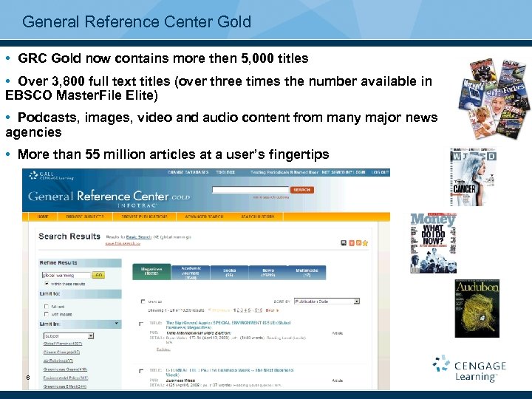Screen dimensions: 532x399
Task: Filter by Air Pollution subject link
Action: [58, 361]
